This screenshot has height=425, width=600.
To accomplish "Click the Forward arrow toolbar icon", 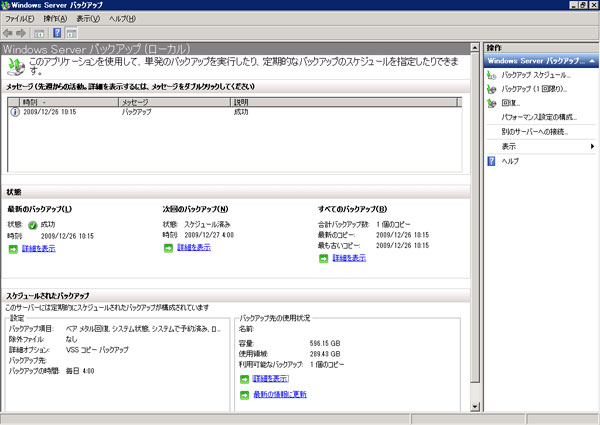I will [x=21, y=33].
